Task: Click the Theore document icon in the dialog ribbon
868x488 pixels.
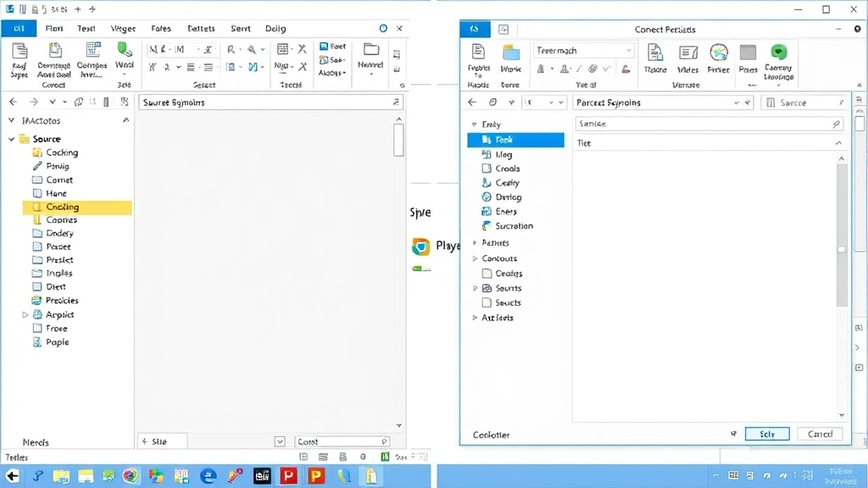Action: click(x=654, y=54)
